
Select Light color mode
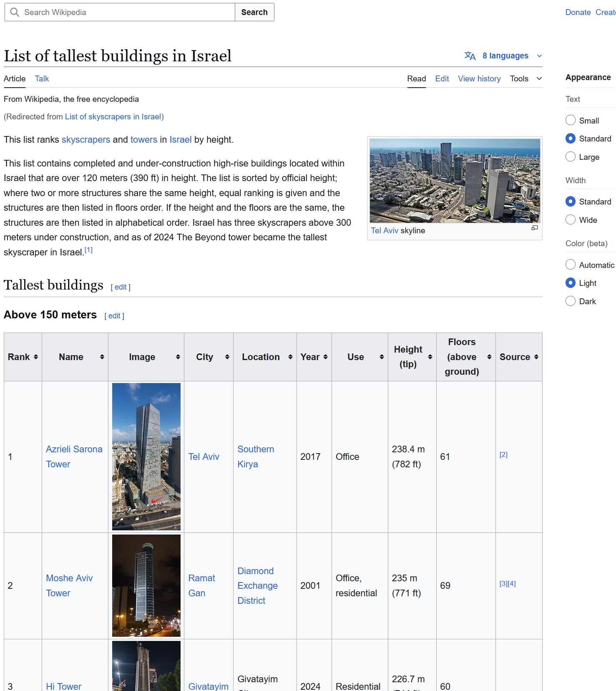click(x=571, y=283)
